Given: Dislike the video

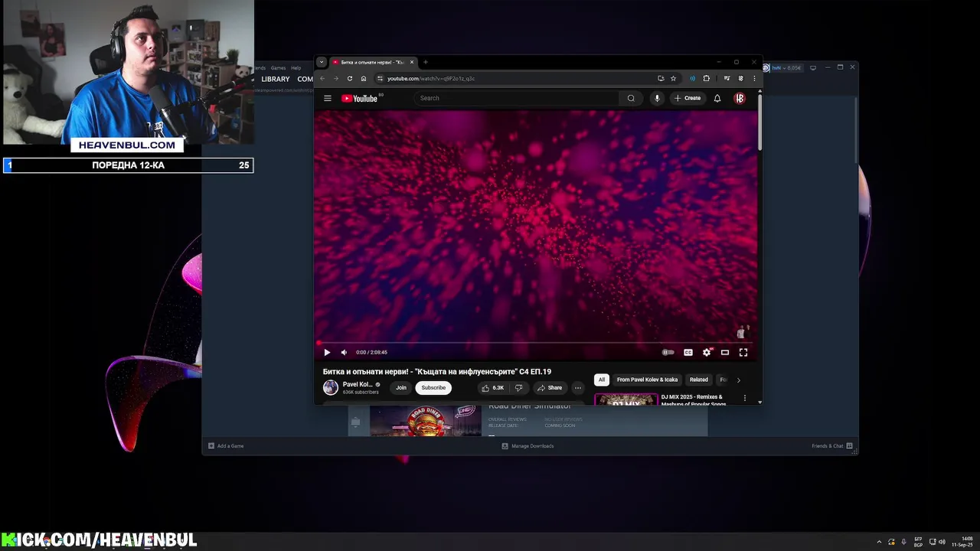Looking at the screenshot, I should click(x=518, y=387).
